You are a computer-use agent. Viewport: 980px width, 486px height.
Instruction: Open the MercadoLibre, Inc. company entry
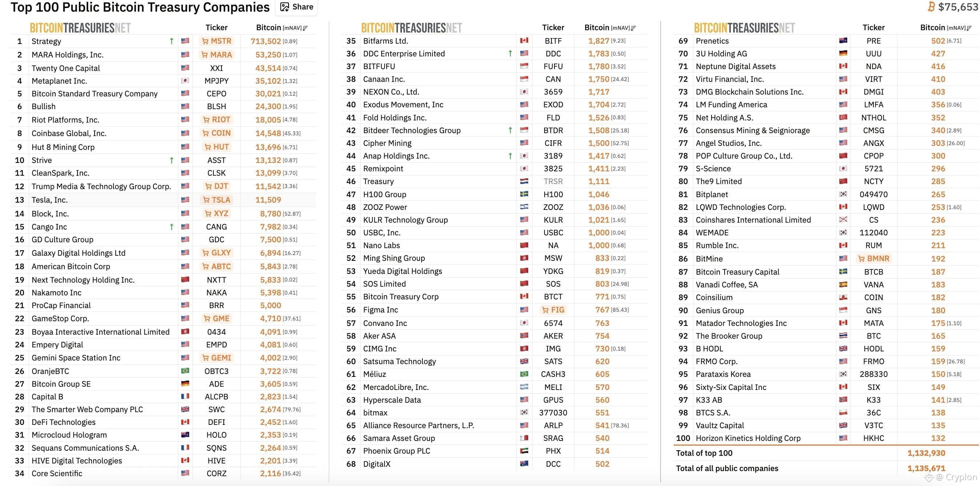point(396,387)
